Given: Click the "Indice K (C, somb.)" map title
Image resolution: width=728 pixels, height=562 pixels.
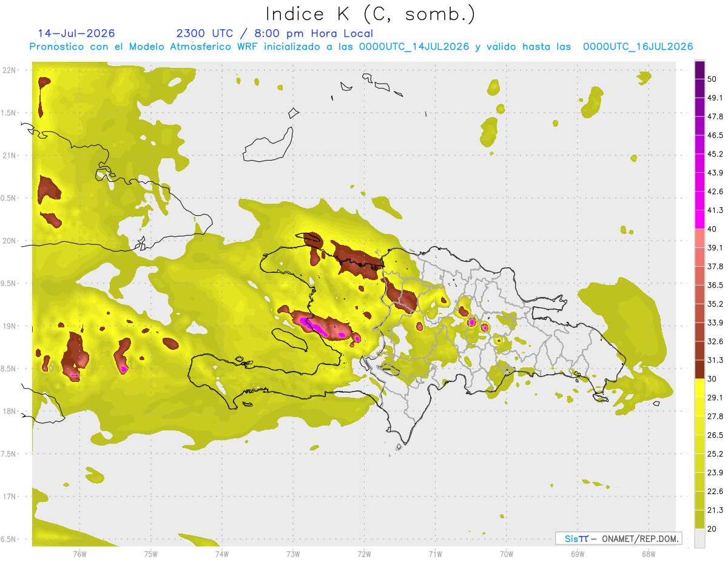Looking at the screenshot, I should point(370,14).
